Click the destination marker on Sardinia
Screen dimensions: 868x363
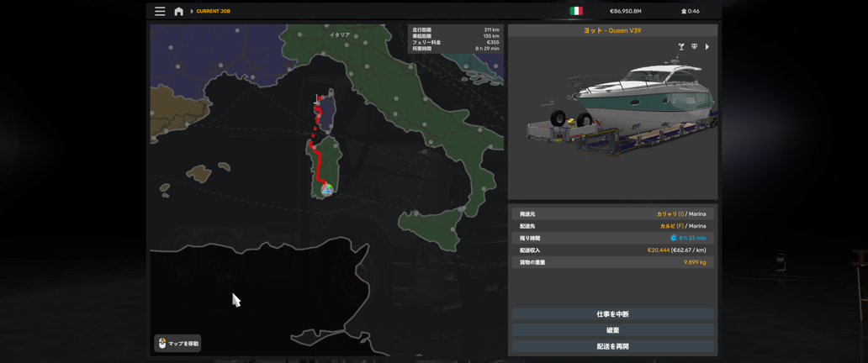coord(326,189)
